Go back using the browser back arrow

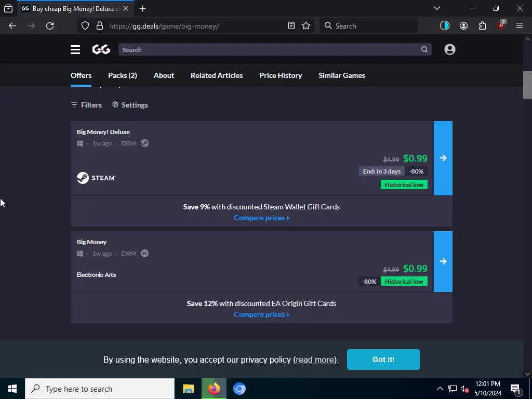coord(12,26)
